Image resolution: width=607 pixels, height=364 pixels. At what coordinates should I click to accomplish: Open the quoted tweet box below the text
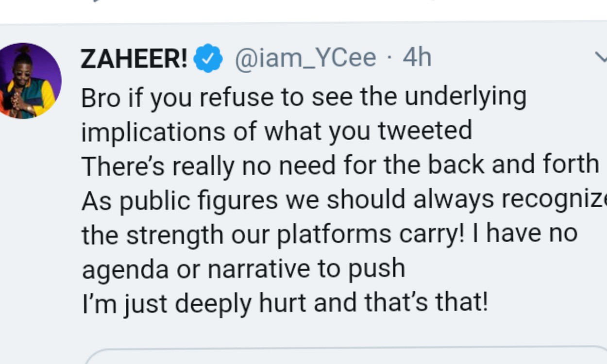pos(345,356)
